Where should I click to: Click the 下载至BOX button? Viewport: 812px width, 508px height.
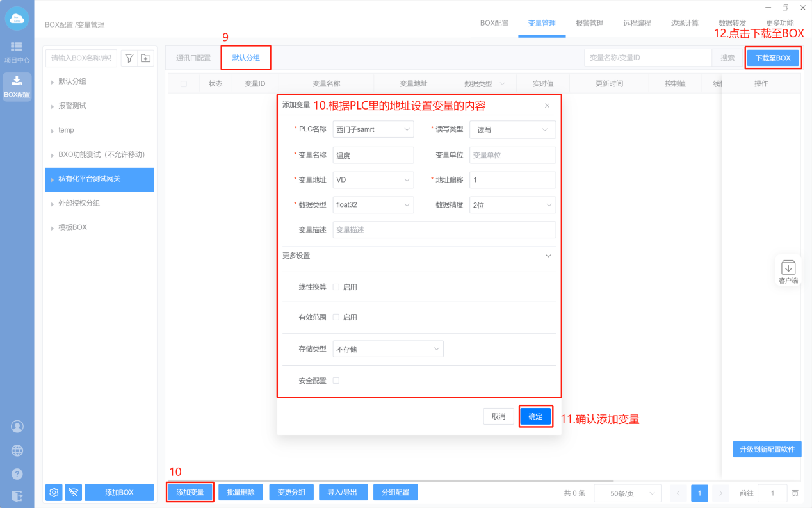(x=772, y=58)
